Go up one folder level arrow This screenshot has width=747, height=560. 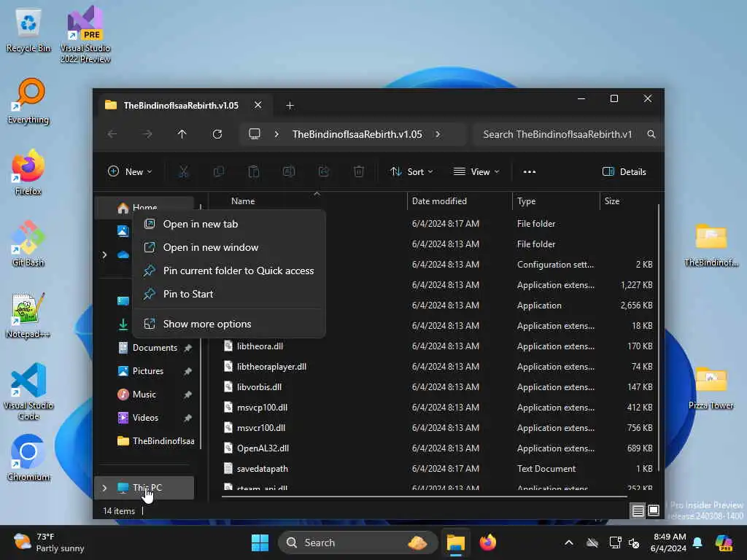[182, 134]
